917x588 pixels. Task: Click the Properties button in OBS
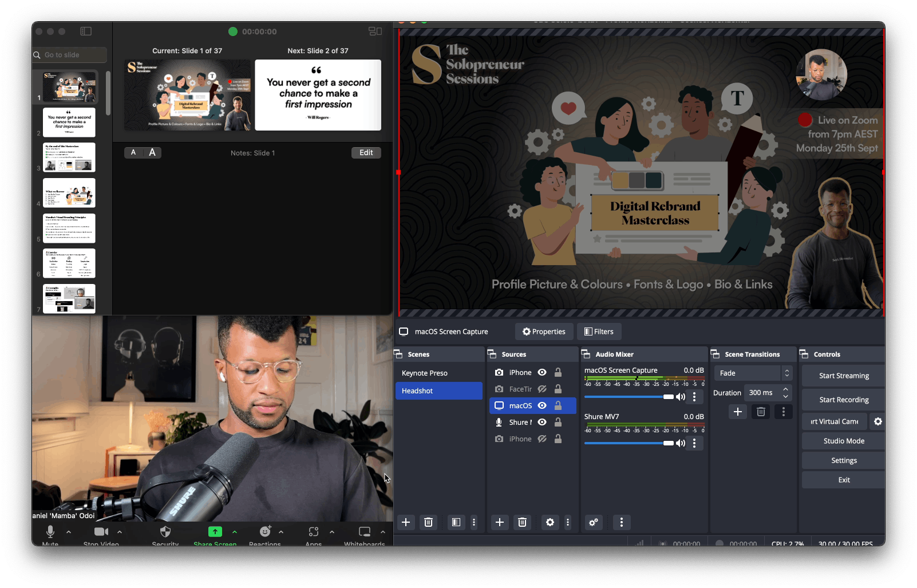pos(544,332)
